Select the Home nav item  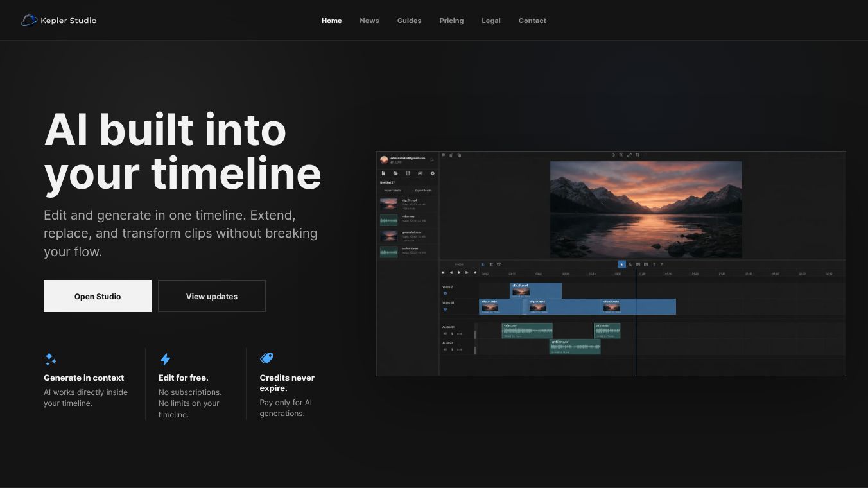pos(331,21)
